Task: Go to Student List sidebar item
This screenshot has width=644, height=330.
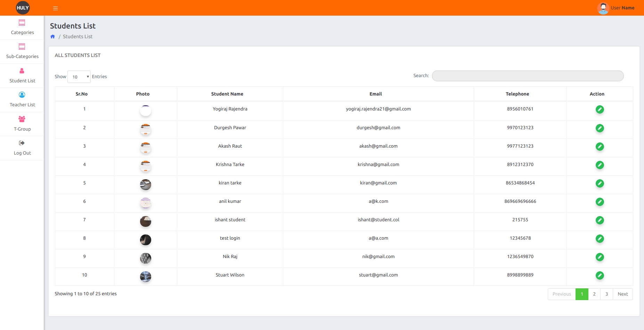Action: (x=22, y=76)
